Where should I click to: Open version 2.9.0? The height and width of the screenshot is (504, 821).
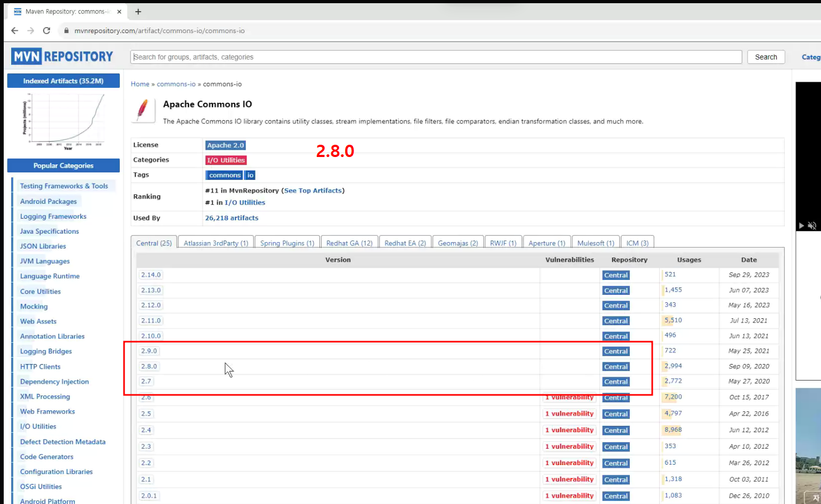(x=149, y=351)
